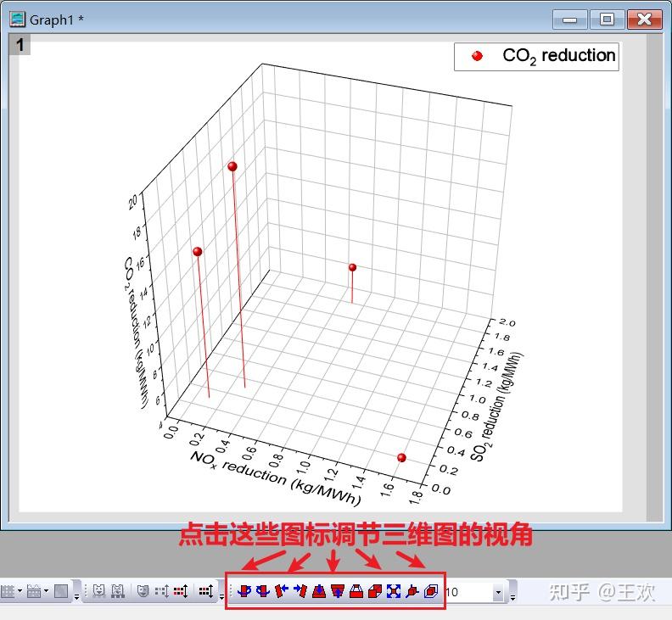
Task: Click the grid table icon at toolbar start
Action: click(8, 591)
